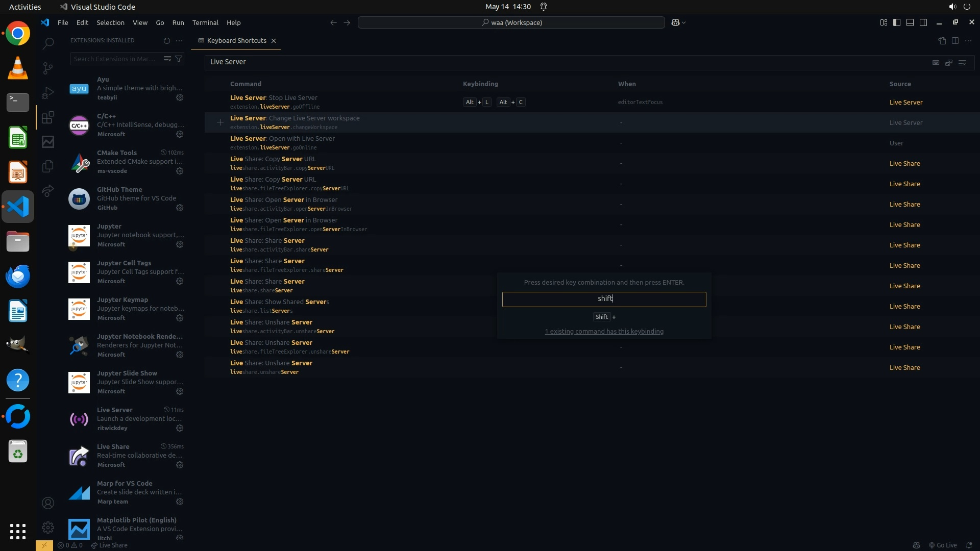Open the Selection menu

(110, 22)
